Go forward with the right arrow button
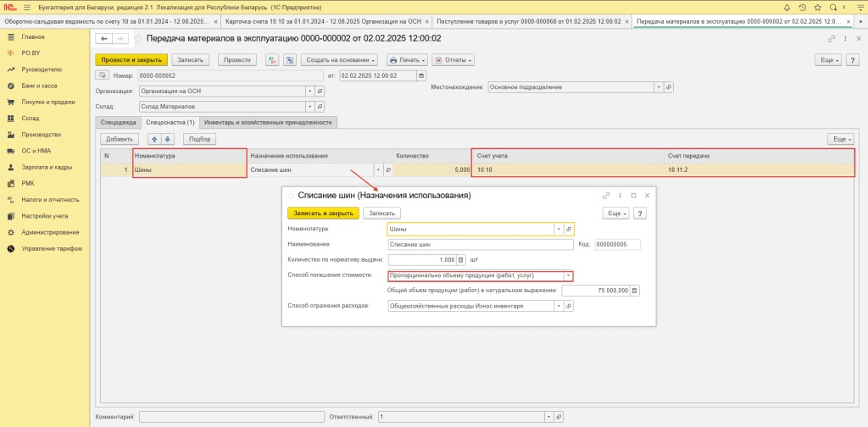The height and width of the screenshot is (427, 868). click(x=120, y=39)
